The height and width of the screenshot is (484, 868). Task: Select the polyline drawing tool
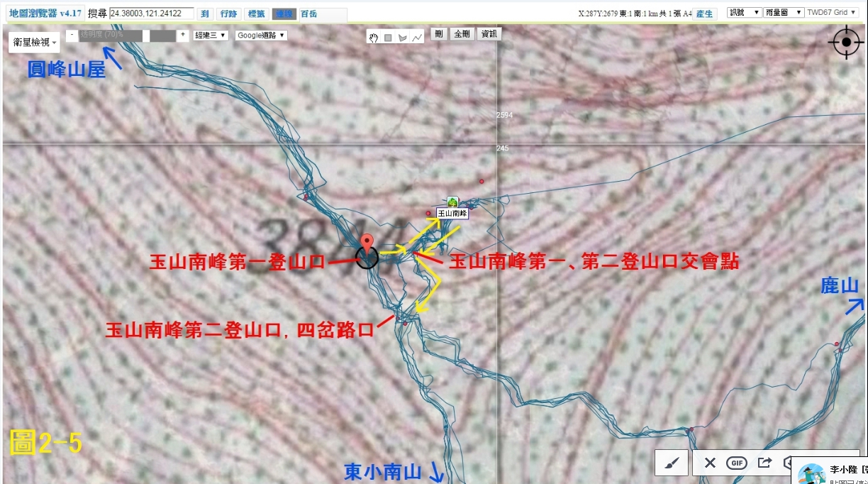416,38
